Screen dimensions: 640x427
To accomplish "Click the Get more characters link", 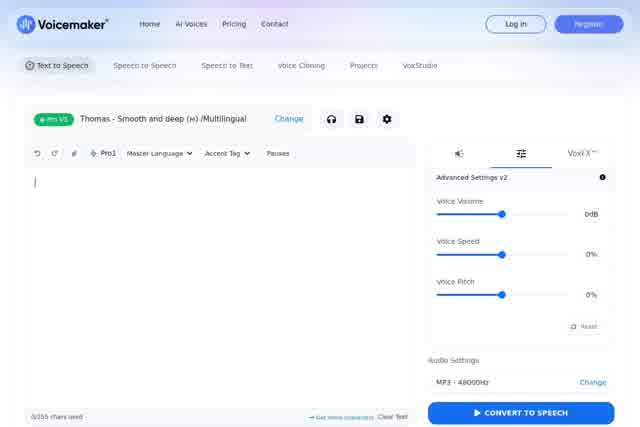I will (341, 417).
